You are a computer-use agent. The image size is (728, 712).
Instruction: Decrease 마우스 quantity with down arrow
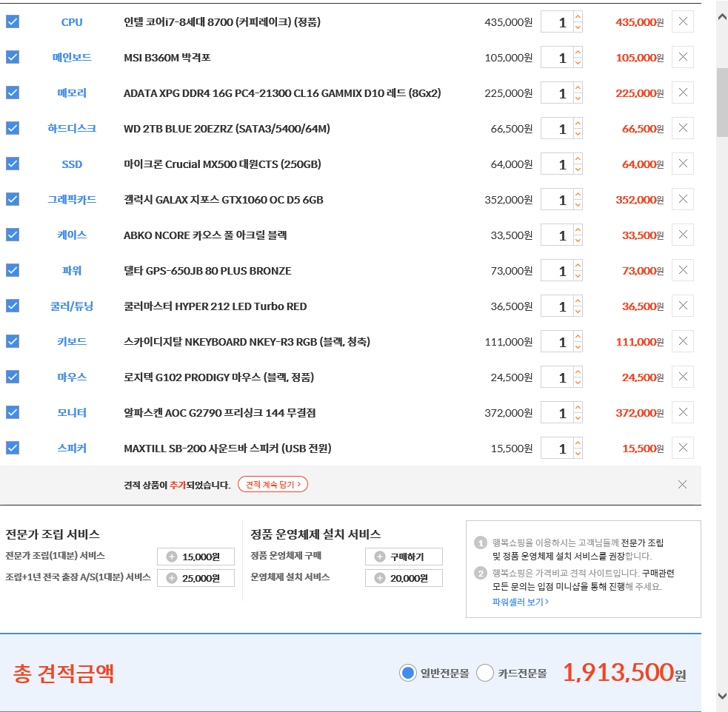pyautogui.click(x=578, y=383)
